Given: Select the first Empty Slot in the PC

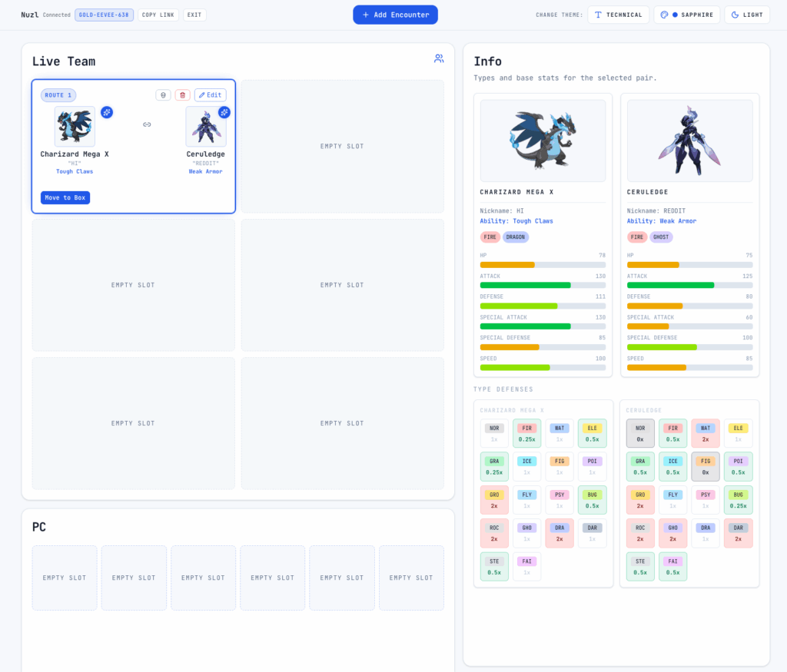Looking at the screenshot, I should (64, 578).
